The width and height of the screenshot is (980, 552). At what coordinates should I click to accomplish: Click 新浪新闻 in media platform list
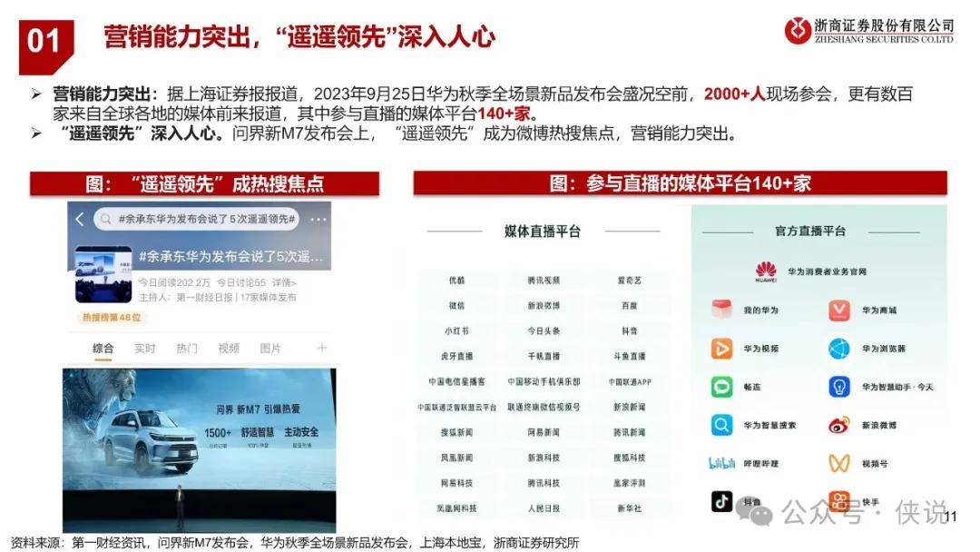[630, 407]
